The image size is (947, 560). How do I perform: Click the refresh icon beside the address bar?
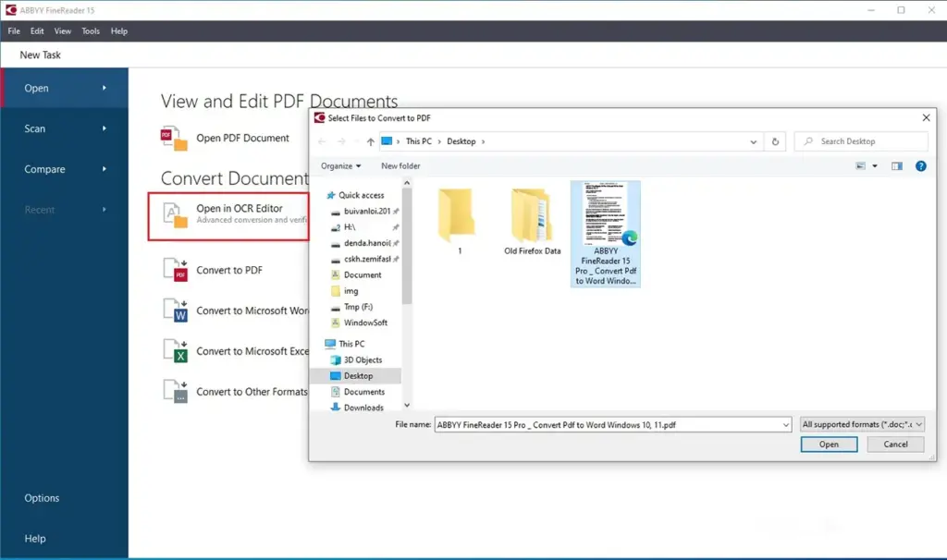(774, 140)
